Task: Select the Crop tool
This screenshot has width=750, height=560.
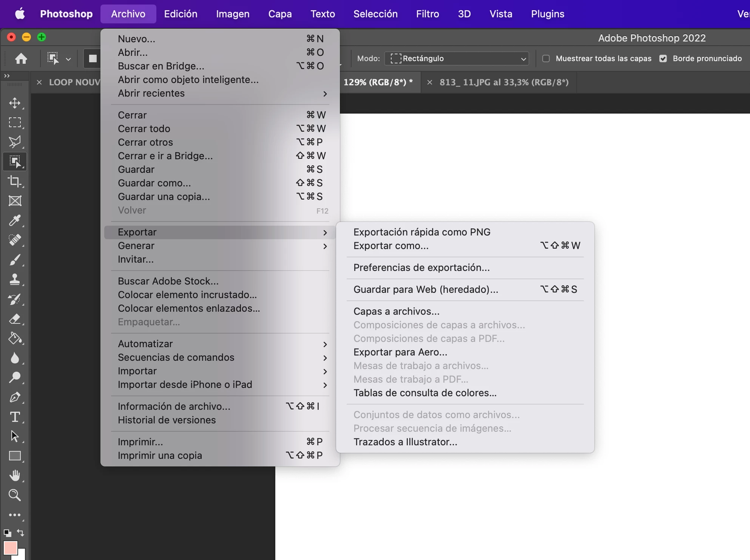Action: [x=15, y=182]
